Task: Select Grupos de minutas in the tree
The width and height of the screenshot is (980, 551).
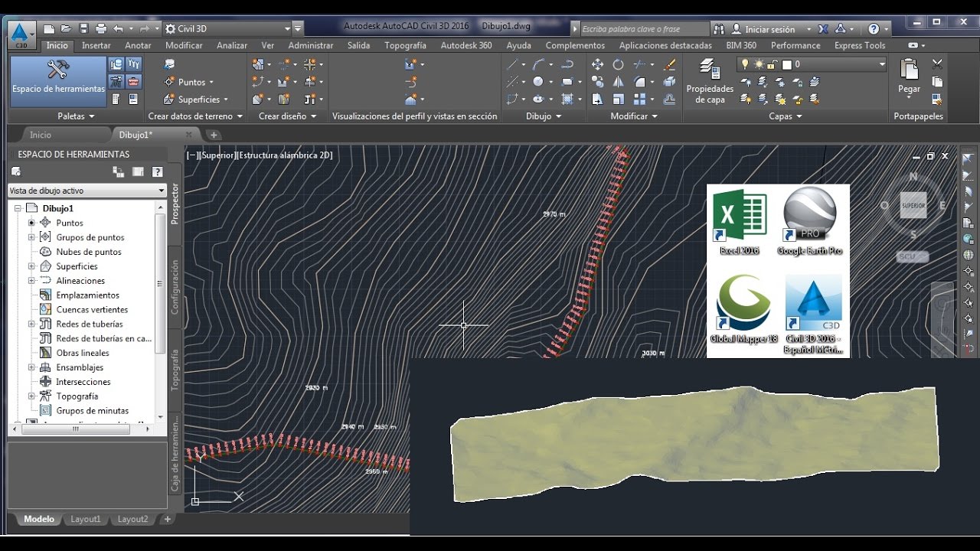Action: coord(93,411)
